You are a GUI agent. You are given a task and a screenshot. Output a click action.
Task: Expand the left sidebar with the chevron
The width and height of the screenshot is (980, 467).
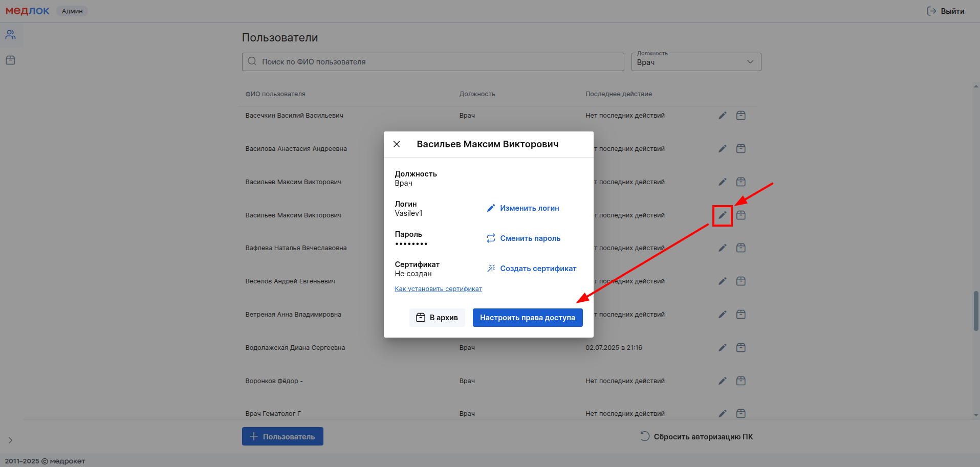click(10, 440)
